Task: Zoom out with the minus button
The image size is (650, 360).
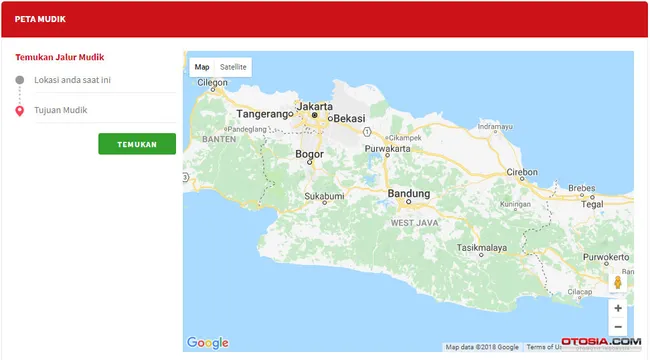Action: pyautogui.click(x=618, y=327)
